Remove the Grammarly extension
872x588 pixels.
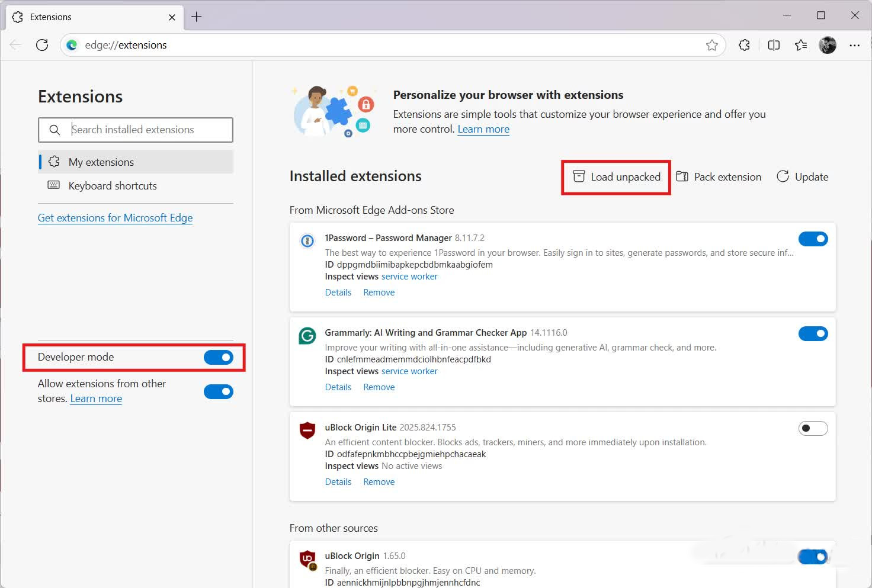379,387
